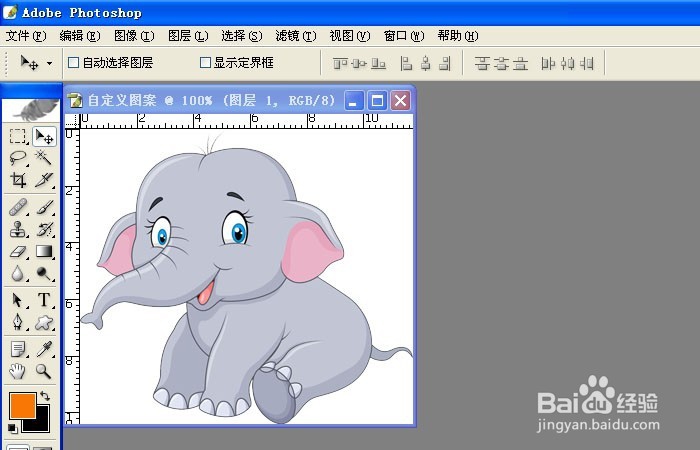Image resolution: width=700 pixels, height=450 pixels.
Task: Align bottom edges of layers
Action: pyautogui.click(x=379, y=64)
